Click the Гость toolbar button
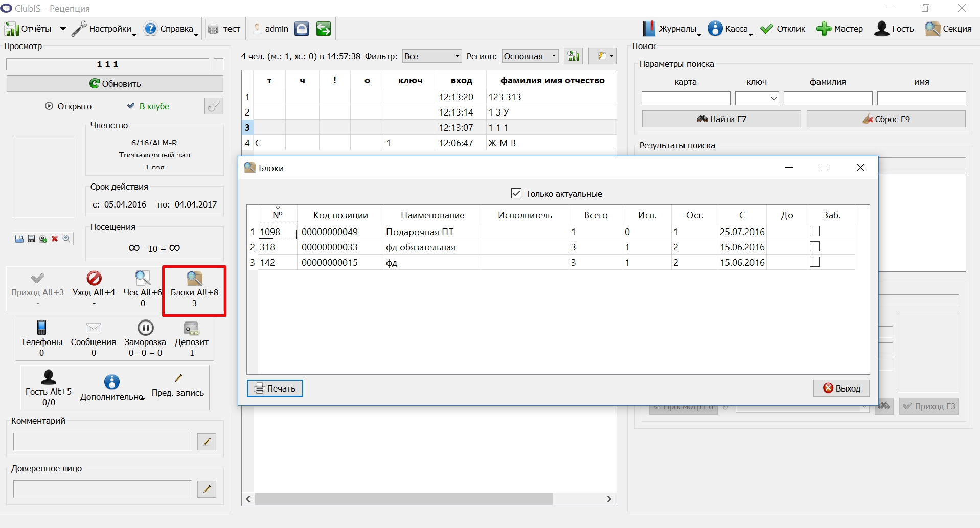The height and width of the screenshot is (528, 980). pos(894,29)
